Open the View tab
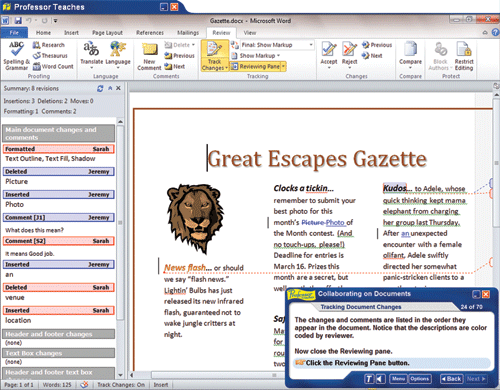 point(250,33)
